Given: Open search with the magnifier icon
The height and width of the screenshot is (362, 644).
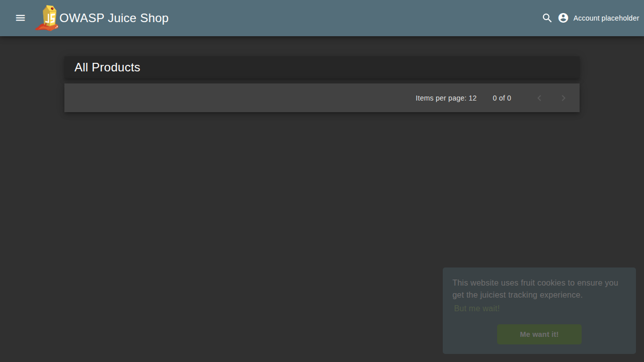Looking at the screenshot, I should point(547,18).
